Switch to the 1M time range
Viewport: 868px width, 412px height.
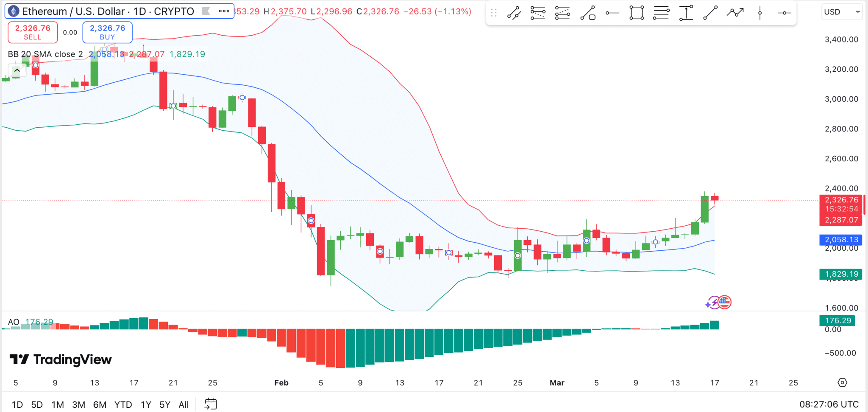click(x=58, y=405)
